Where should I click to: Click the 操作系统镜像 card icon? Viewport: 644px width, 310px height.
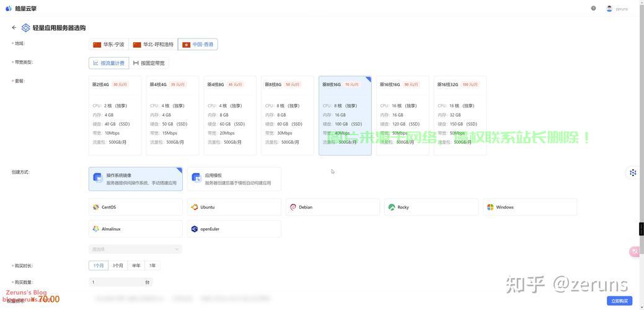pos(98,178)
